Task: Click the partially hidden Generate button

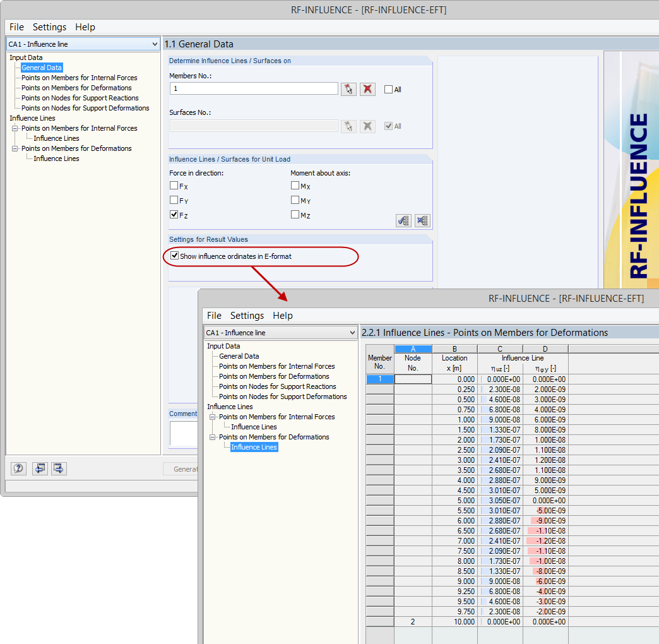Action: point(181,468)
